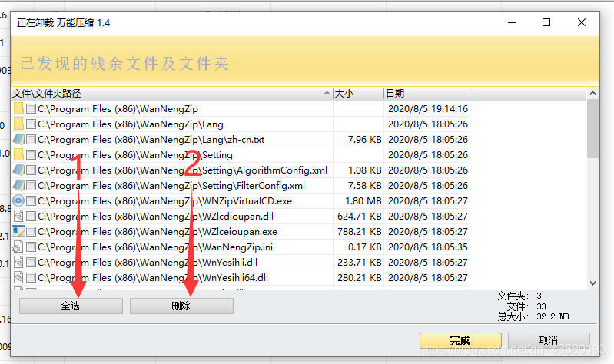The image size is (614, 364).
Task: Click the scrollbar up arrow
Action: (x=592, y=93)
